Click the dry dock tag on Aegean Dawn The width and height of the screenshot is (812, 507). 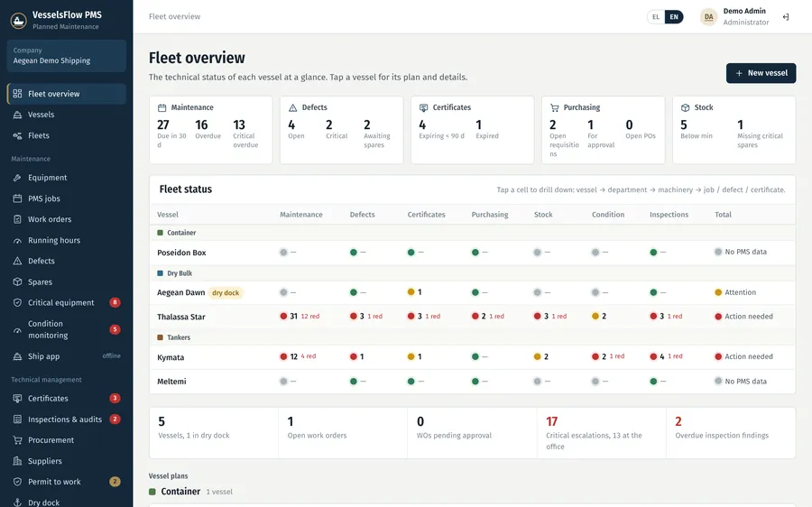(x=226, y=292)
